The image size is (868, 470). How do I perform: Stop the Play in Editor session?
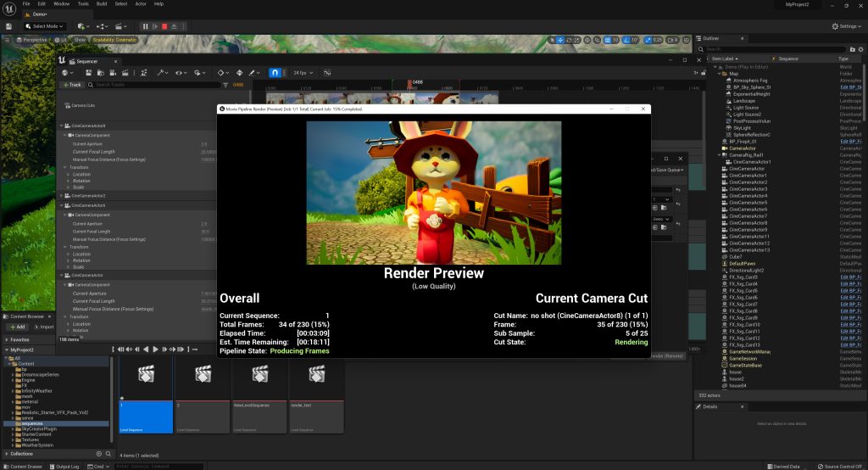[164, 26]
